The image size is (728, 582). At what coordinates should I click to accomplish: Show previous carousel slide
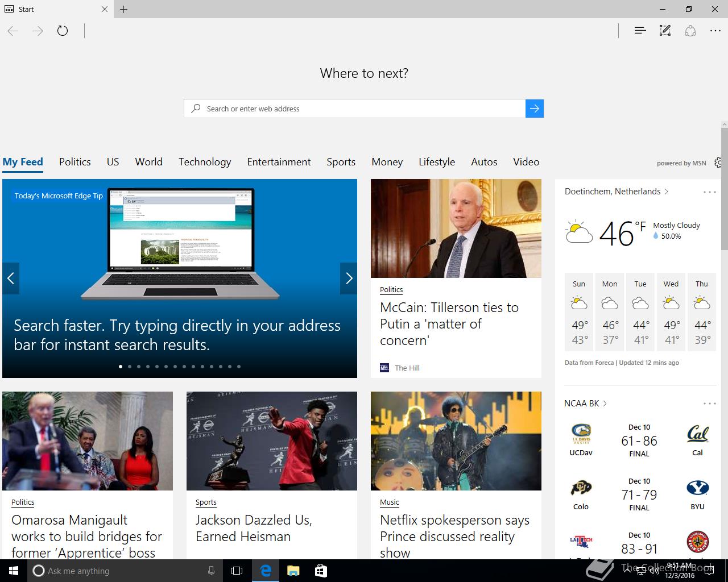click(x=11, y=278)
